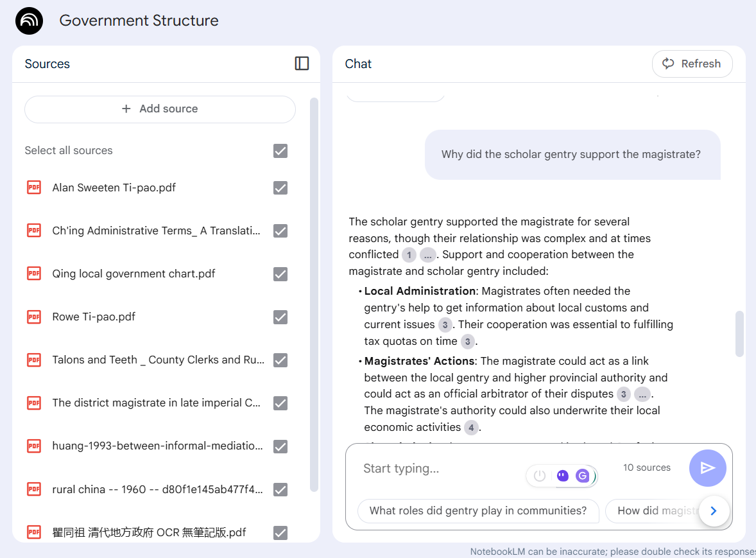Click the PDF icon for Qing local government chart
The image size is (756, 558).
point(34,274)
